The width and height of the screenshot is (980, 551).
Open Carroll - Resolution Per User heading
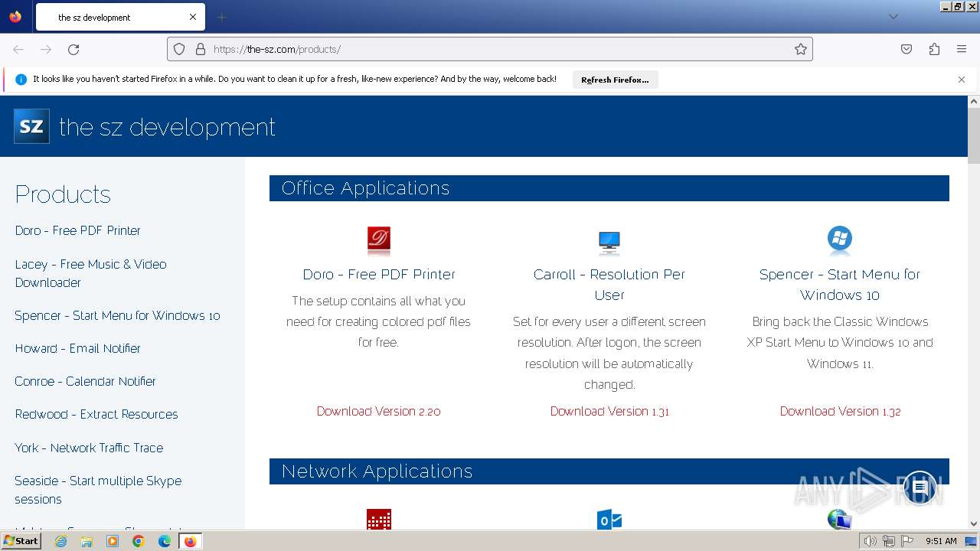(x=609, y=285)
